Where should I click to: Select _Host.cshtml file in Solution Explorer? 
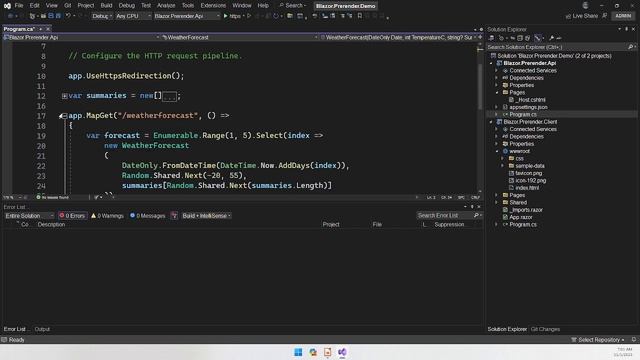[x=530, y=100]
